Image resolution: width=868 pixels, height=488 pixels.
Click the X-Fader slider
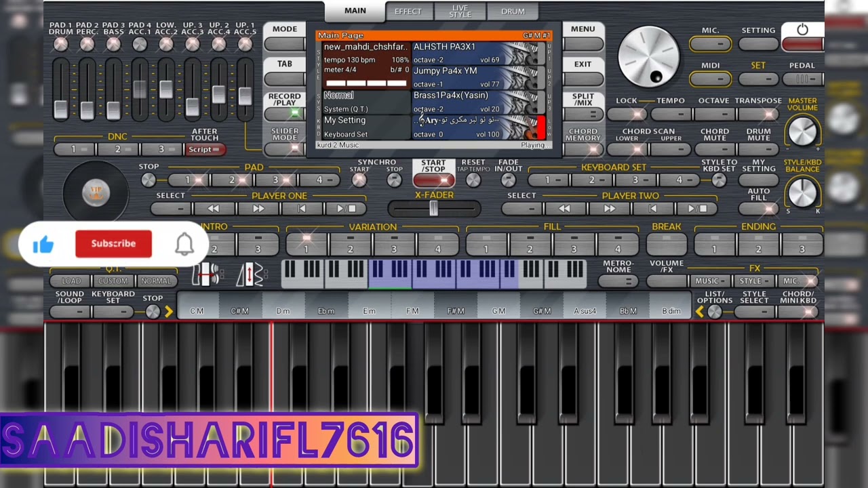(x=434, y=209)
